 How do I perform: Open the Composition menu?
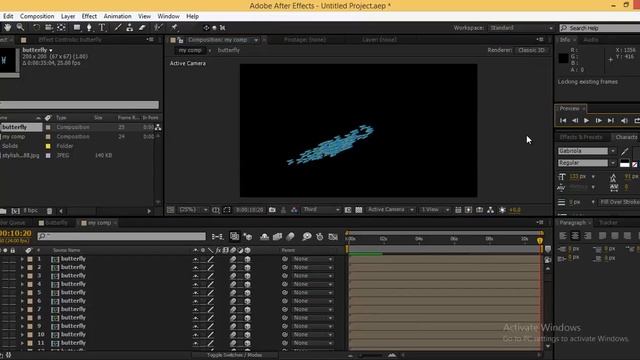pos(37,16)
